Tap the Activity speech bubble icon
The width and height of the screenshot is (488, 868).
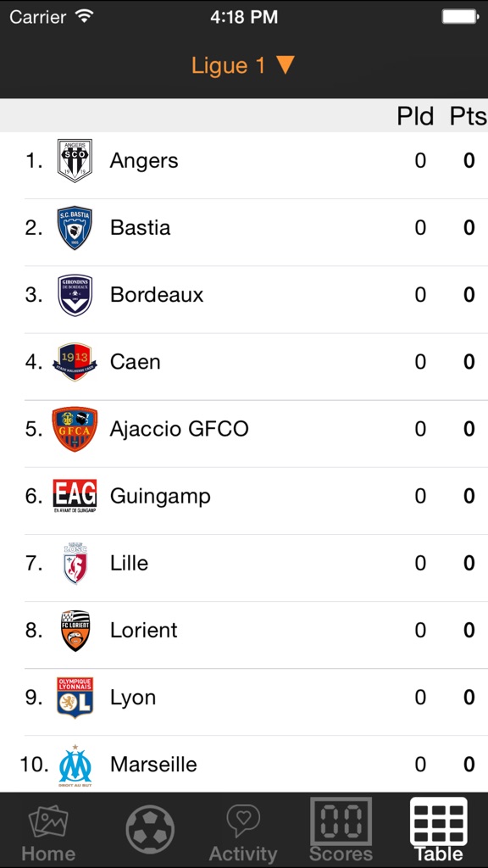(243, 821)
